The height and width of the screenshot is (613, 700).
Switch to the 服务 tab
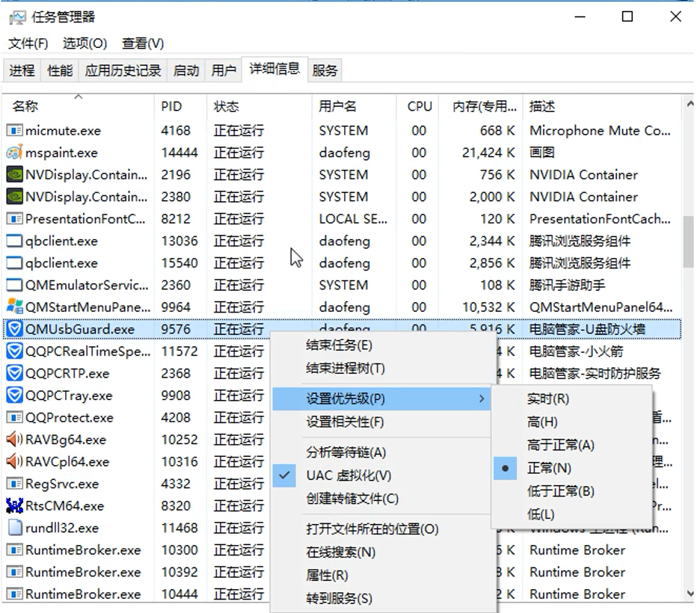[x=325, y=70]
